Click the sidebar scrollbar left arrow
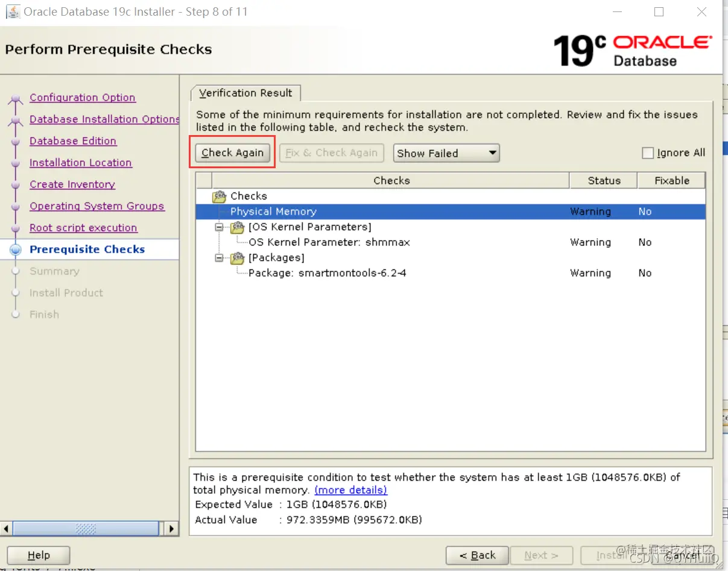The height and width of the screenshot is (571, 728). 7,529
